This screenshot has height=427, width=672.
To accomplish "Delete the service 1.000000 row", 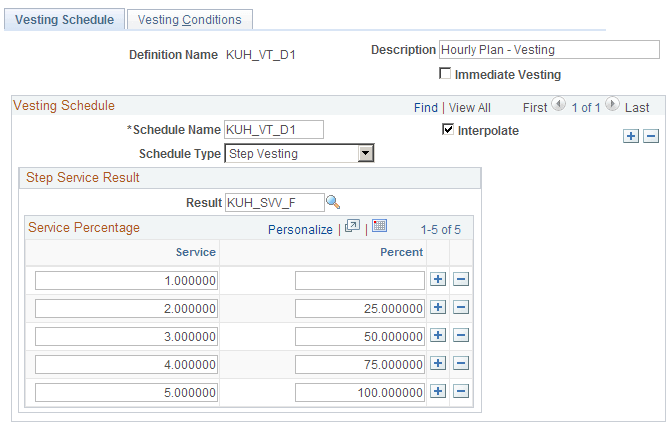I will click(461, 280).
